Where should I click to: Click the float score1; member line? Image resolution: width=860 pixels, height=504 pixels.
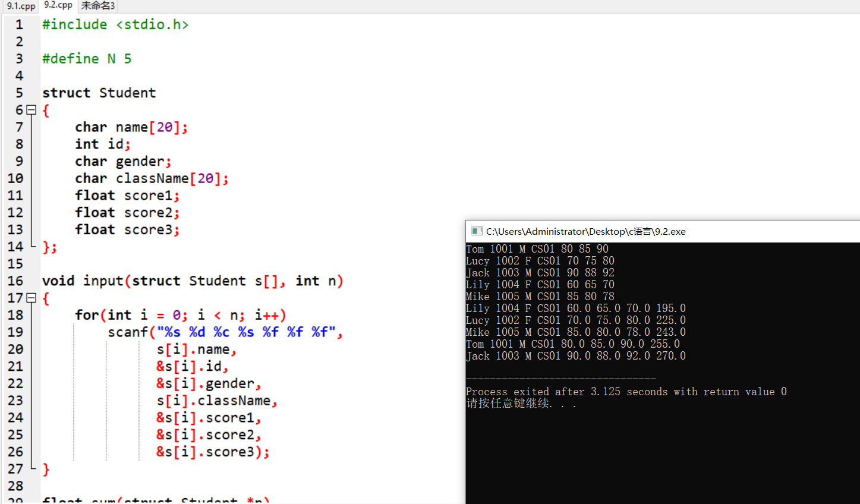tap(127, 196)
